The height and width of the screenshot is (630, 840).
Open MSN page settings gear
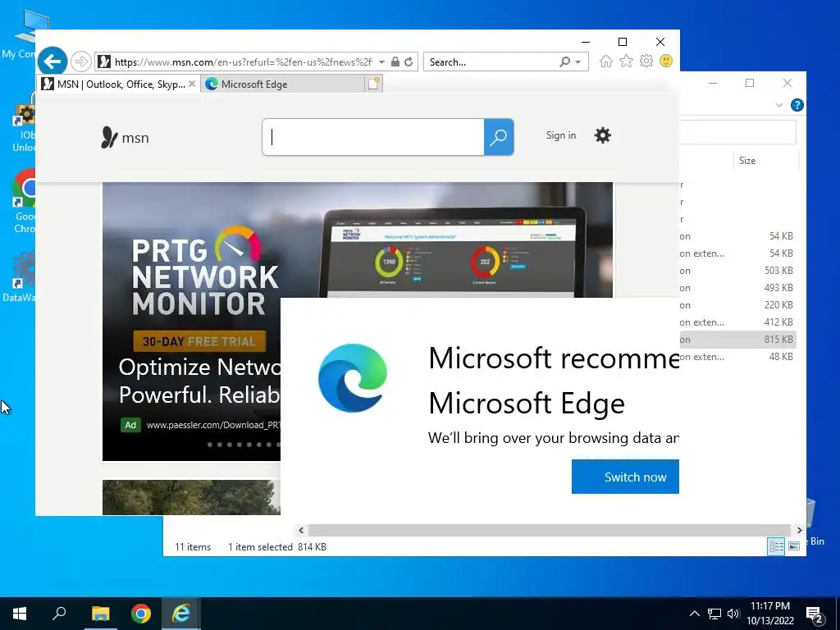click(603, 135)
